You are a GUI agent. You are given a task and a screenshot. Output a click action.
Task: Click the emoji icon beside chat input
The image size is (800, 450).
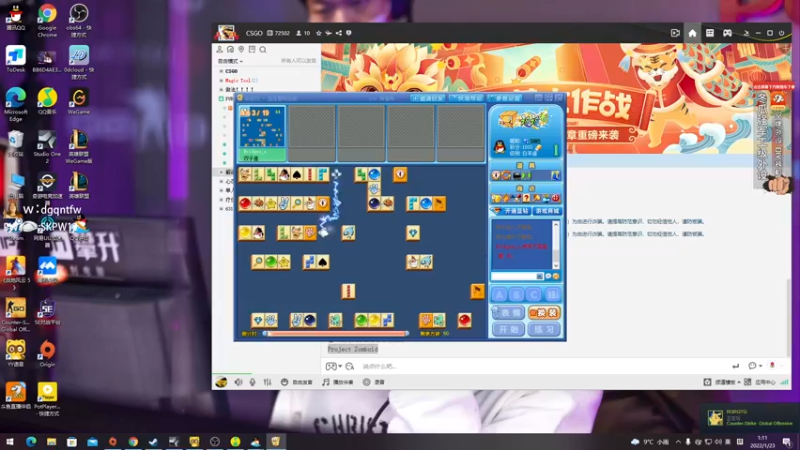tap(349, 366)
